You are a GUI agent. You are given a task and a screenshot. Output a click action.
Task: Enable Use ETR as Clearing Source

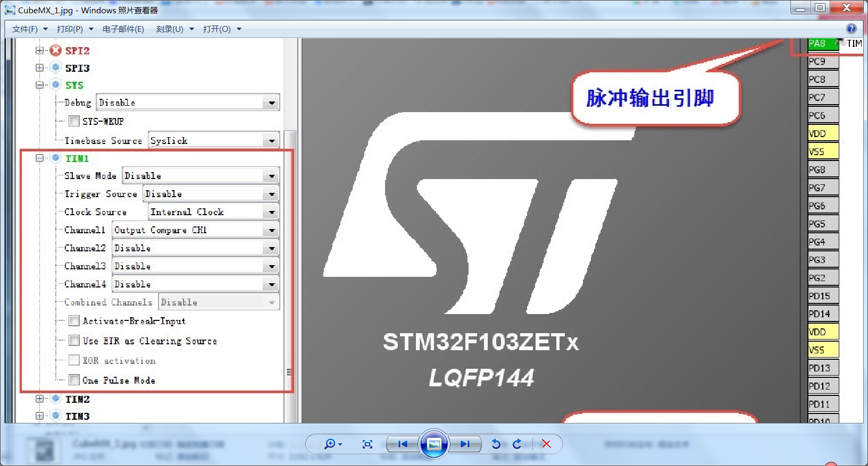(x=74, y=341)
